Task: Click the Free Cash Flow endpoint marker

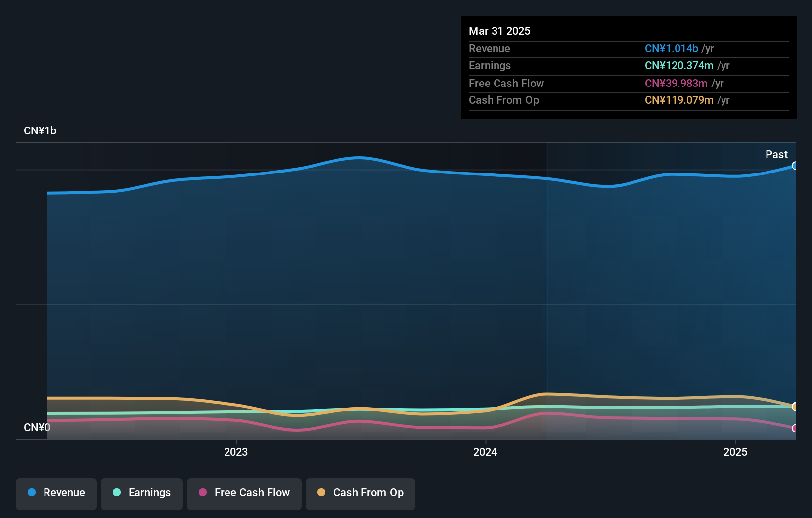Action: pyautogui.click(x=795, y=428)
